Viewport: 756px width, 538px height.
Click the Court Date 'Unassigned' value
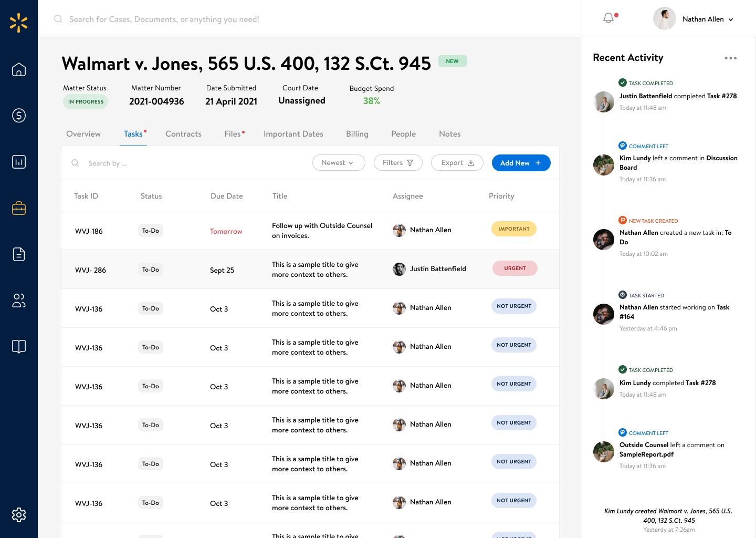[x=302, y=100]
